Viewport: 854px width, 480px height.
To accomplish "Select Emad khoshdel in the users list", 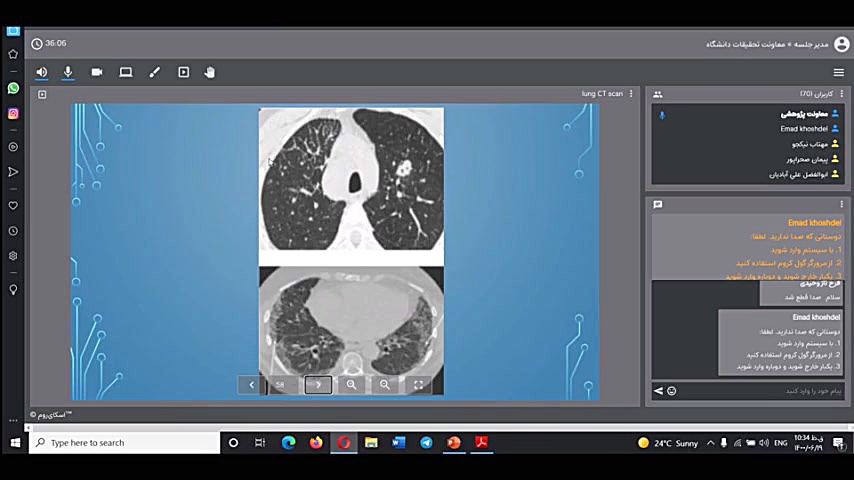I will coord(803,129).
